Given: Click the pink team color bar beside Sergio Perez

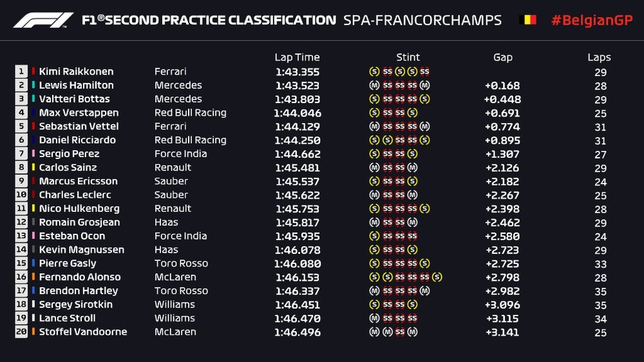Looking at the screenshot, I should pyautogui.click(x=33, y=154).
